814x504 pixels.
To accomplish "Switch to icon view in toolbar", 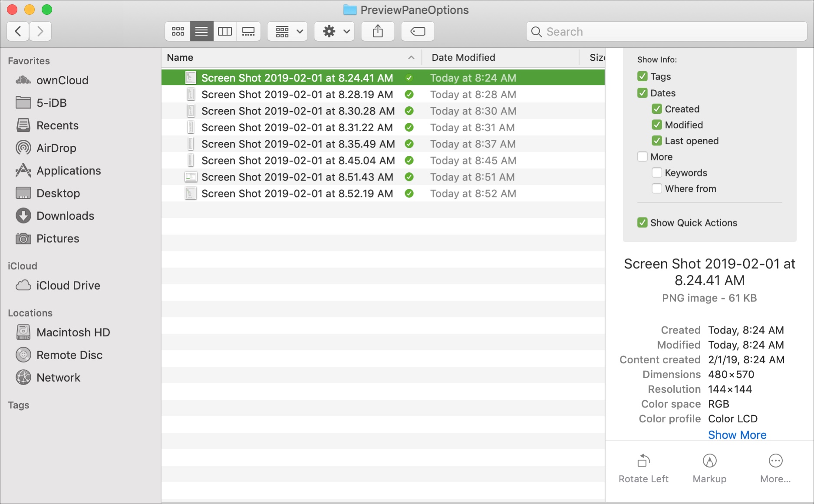I will 178,31.
